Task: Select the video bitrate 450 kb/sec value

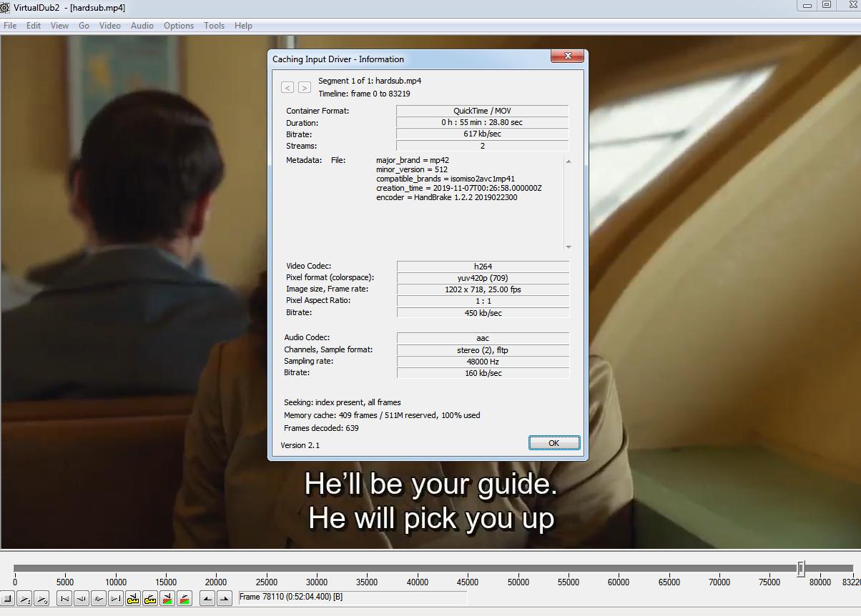Action: tap(483, 313)
